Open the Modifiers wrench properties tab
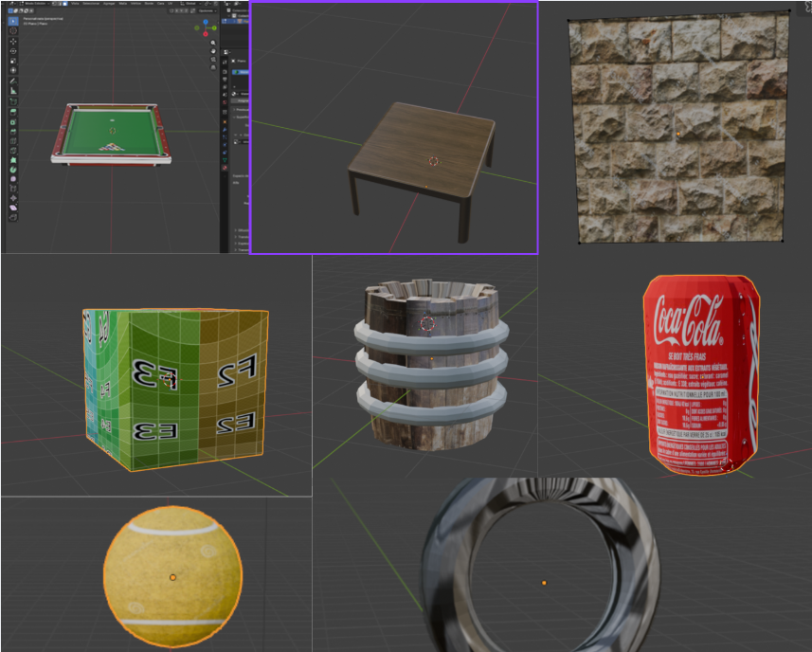 [x=225, y=130]
